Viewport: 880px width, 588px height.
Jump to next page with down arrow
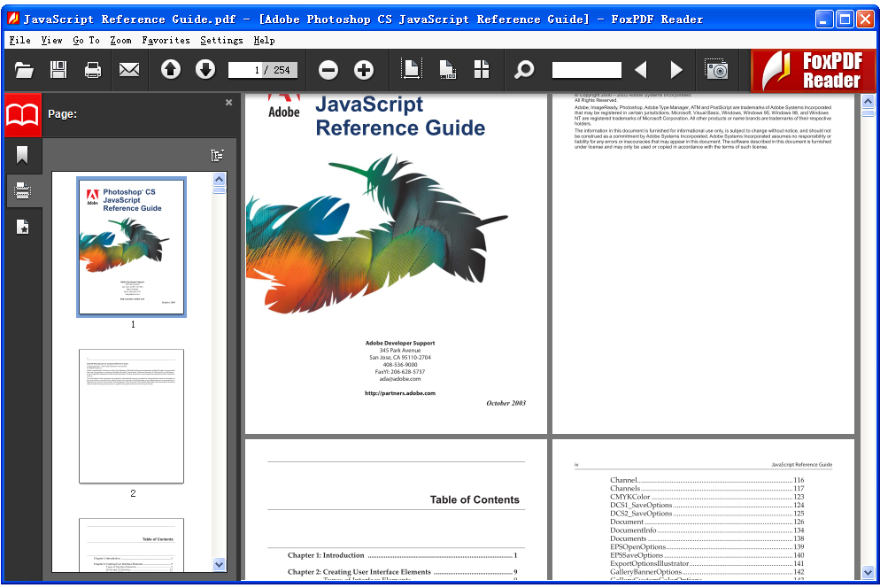pos(205,69)
